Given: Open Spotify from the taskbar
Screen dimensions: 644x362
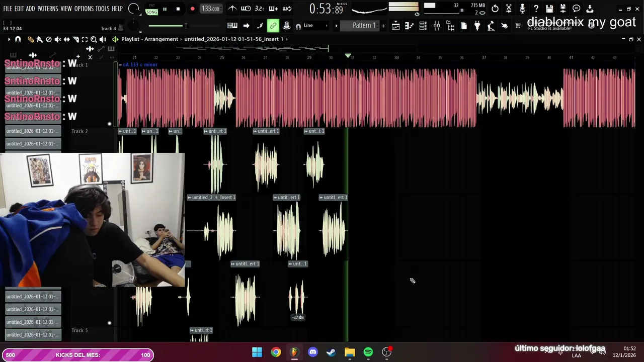Looking at the screenshot, I should (x=368, y=352).
